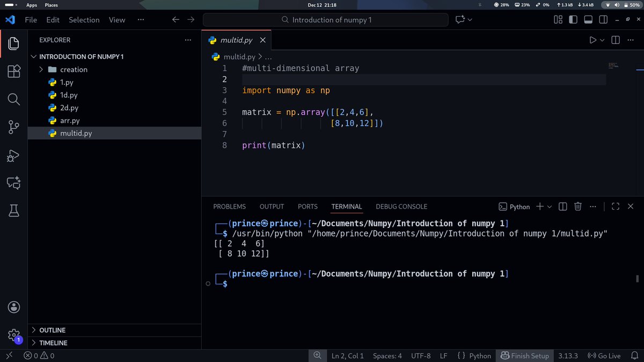644x362 pixels.
Task: Open the File menu
Action: (x=31, y=20)
